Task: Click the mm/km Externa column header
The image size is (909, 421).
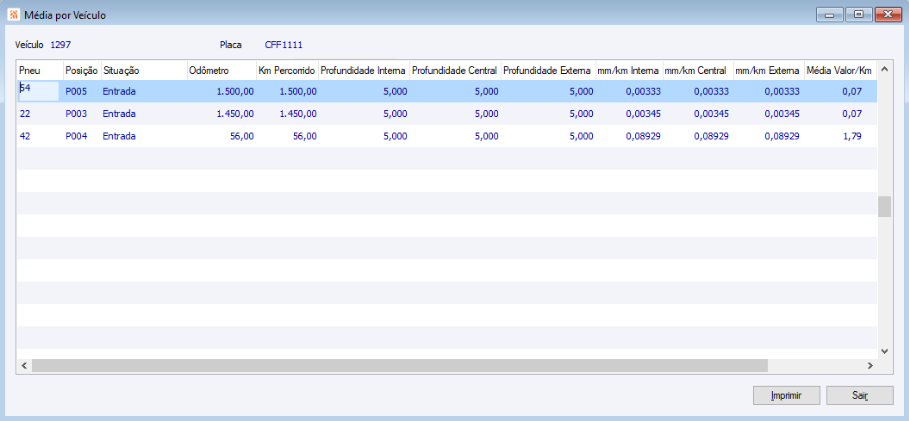Action: click(x=769, y=70)
